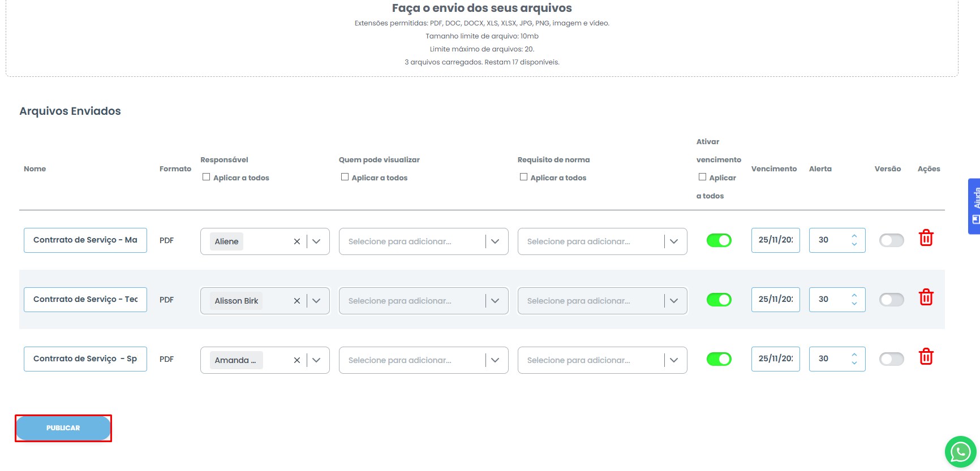Check Aplicar a todos under Quem pode visualizar
This screenshot has height=471, width=980.
[345, 177]
